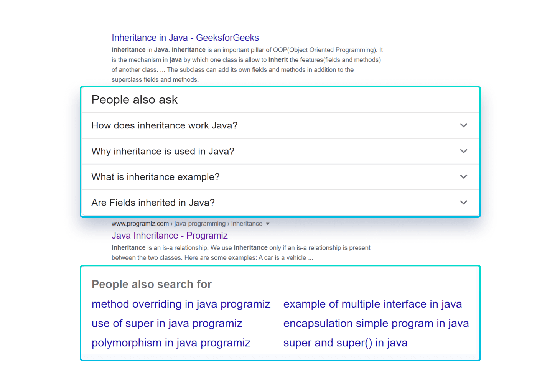Search for super and super() in java
This screenshot has height=392, width=560.
coord(345,343)
